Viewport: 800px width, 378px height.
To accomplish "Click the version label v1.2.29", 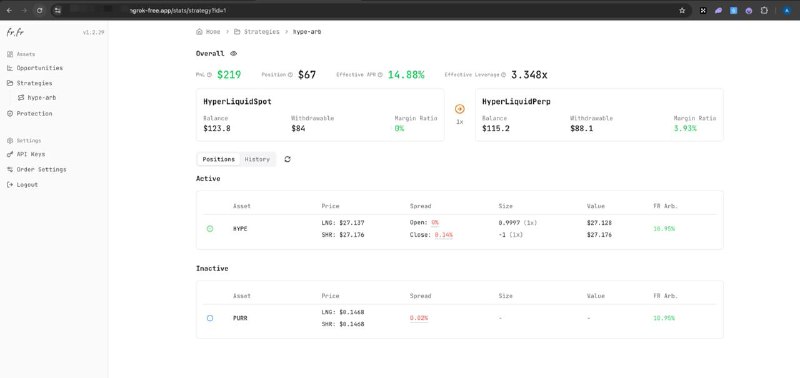I will tap(93, 32).
